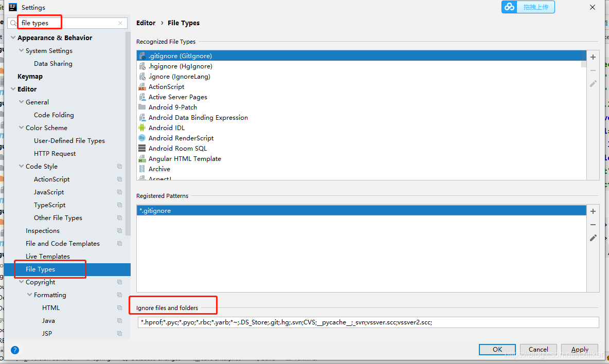Collapse the Appearance & Behavior section
Image resolution: width=609 pixels, height=364 pixels.
point(13,38)
